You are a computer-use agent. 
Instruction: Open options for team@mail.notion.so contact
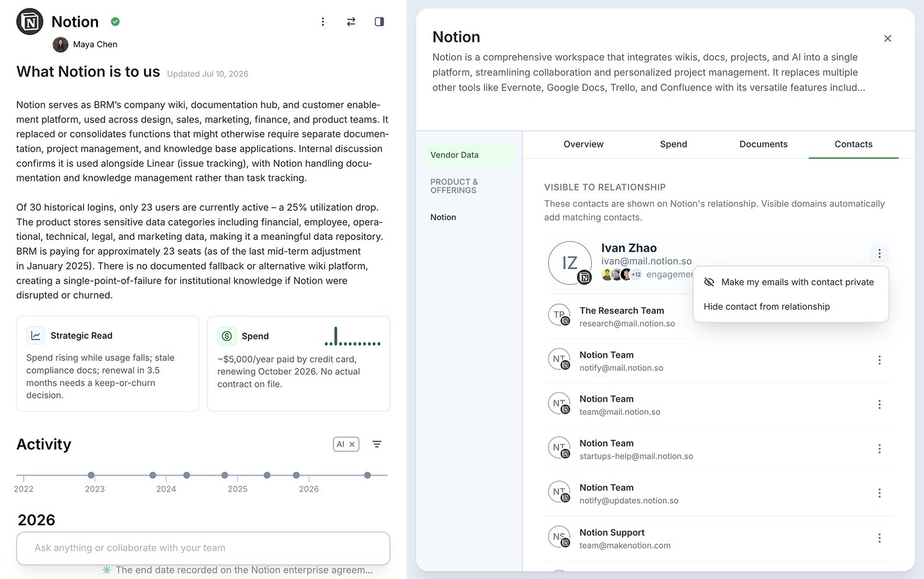(x=879, y=405)
